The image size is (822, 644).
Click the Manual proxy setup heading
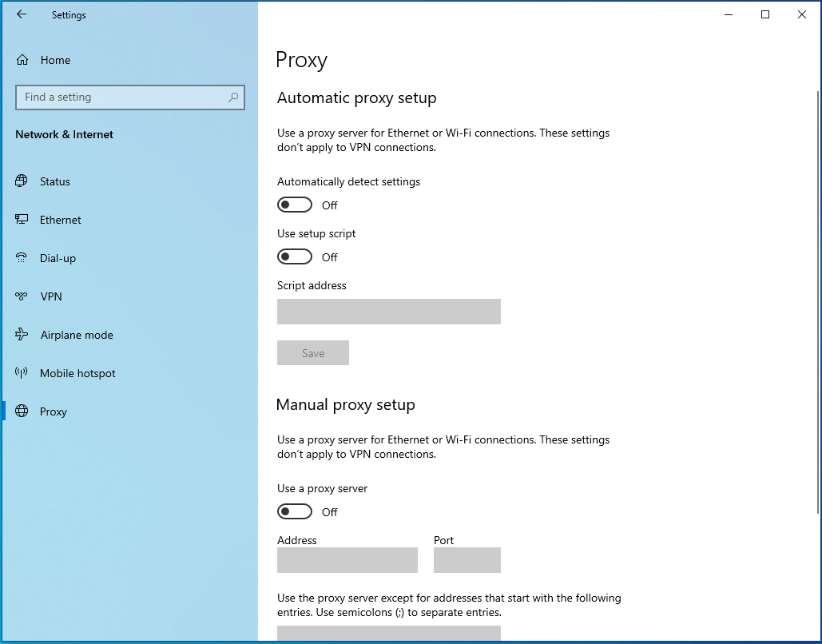345,405
